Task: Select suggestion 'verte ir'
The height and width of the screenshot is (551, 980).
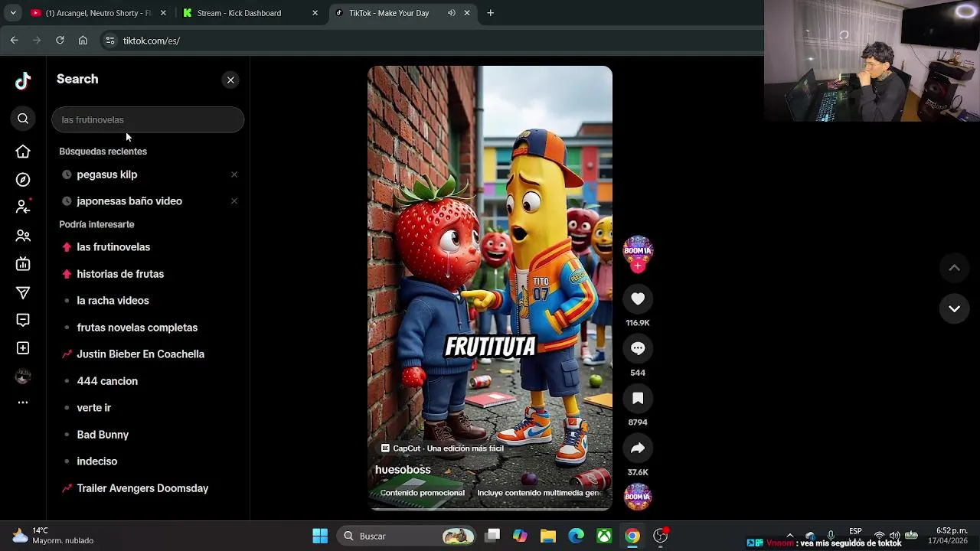Action: coord(93,408)
